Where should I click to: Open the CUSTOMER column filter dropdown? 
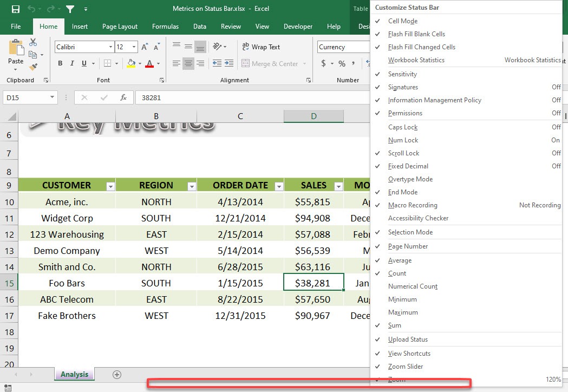110,186
